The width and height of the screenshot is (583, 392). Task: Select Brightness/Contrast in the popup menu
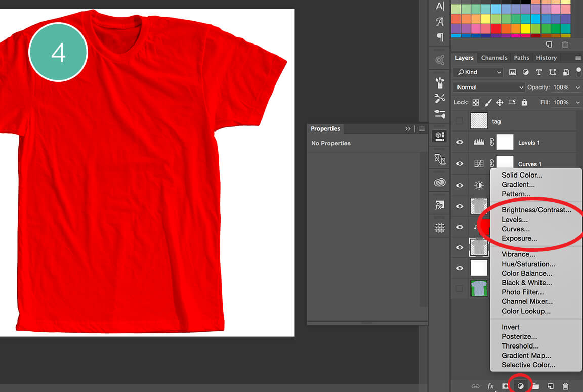pyautogui.click(x=536, y=209)
